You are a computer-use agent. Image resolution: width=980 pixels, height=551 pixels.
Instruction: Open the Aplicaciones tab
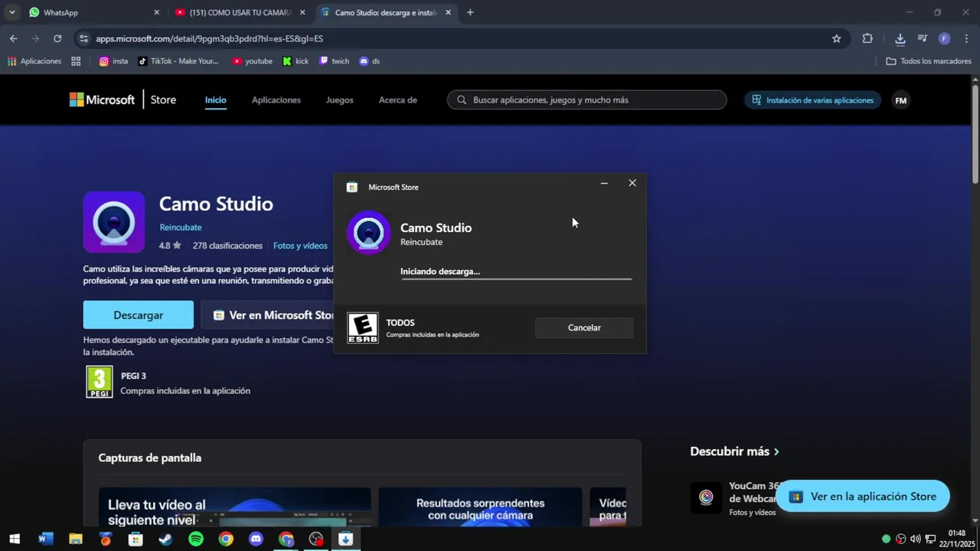tap(276, 99)
